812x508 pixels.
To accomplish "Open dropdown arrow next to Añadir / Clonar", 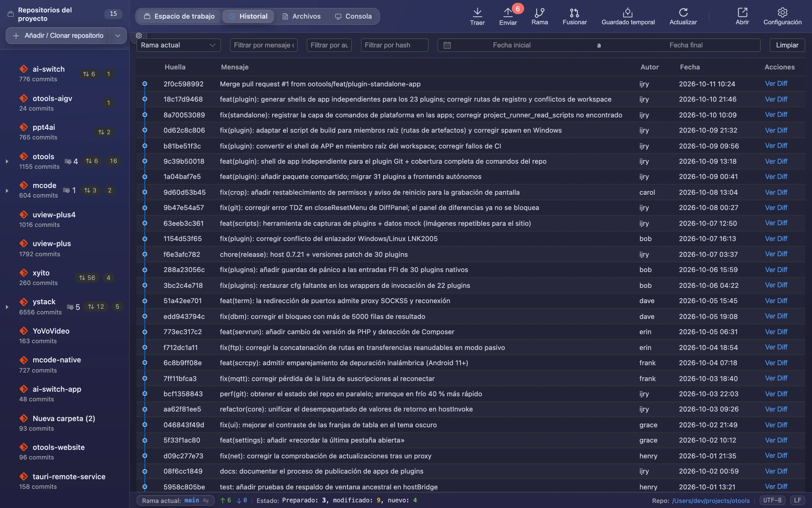I will [x=118, y=36].
